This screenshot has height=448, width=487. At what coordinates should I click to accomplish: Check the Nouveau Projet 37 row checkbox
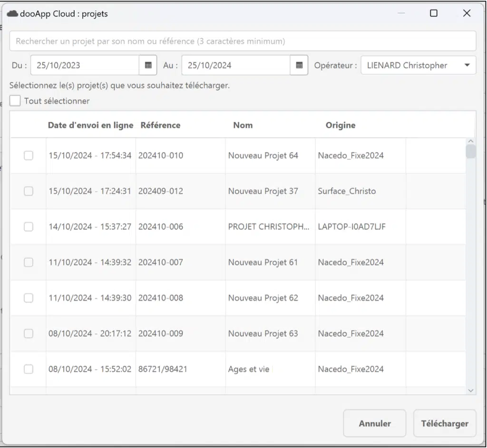29,191
